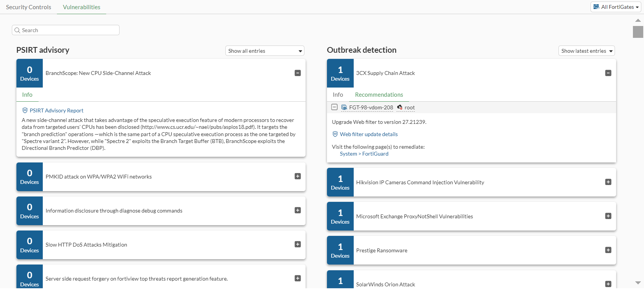
Task: Collapse the FGT-98-vdom-208 device row
Action: coord(334,107)
